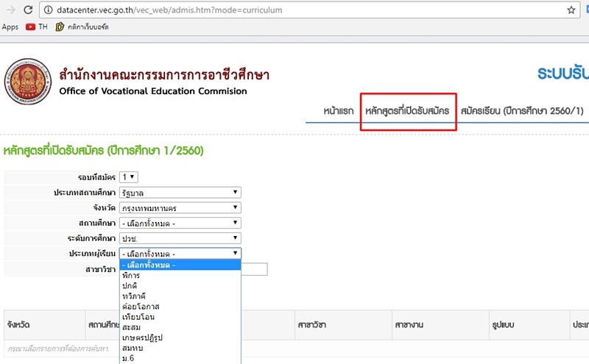Click the site information icon in address bar
Viewport: 589px width, 364px height.
click(x=49, y=10)
